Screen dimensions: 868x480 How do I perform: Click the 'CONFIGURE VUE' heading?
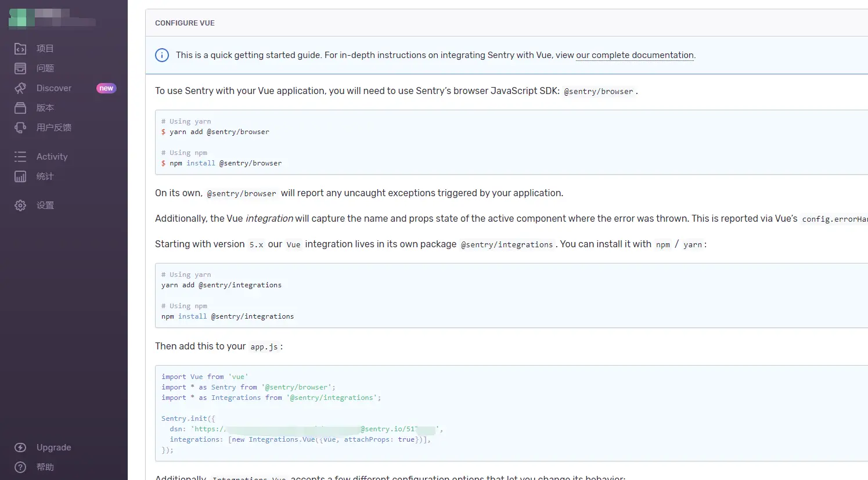point(185,23)
